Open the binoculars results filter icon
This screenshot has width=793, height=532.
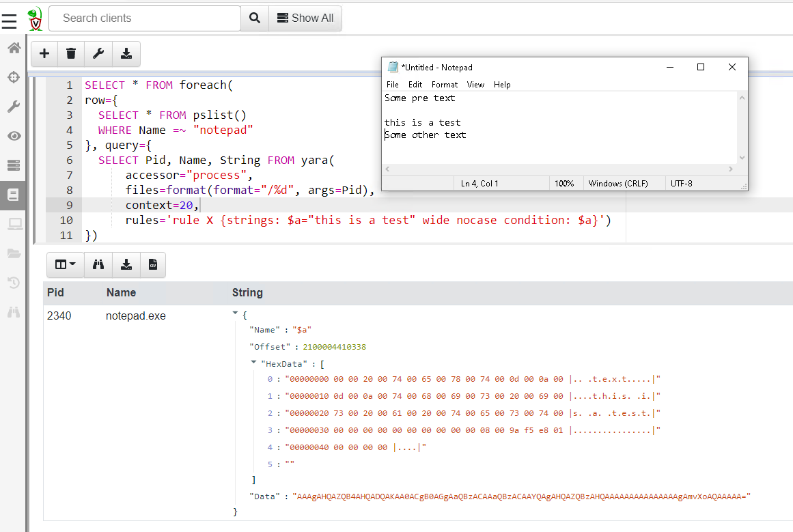(x=98, y=265)
